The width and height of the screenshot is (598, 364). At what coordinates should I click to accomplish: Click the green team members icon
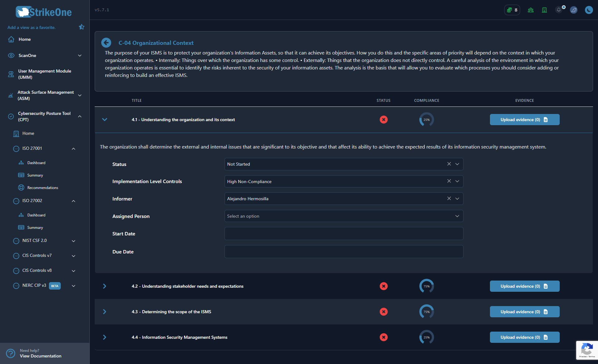(531, 10)
